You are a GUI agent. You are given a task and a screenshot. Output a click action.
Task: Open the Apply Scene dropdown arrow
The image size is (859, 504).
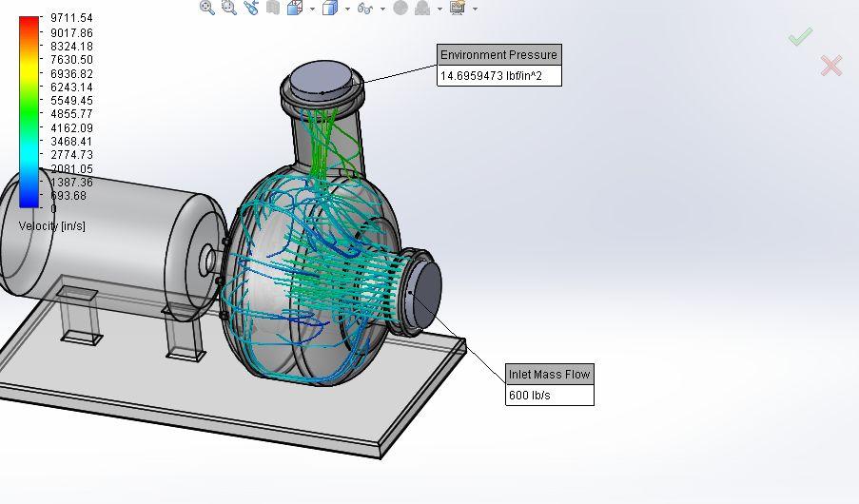coord(439,9)
